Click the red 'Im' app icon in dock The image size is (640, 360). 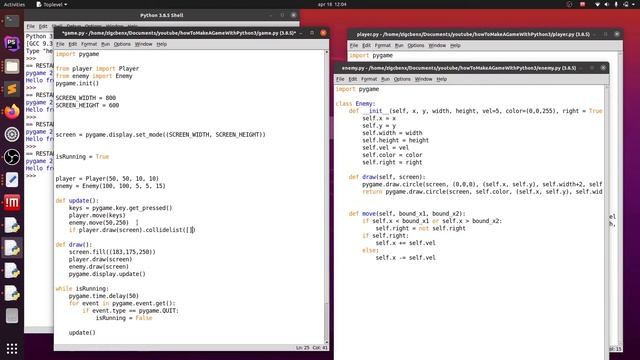tap(12, 202)
